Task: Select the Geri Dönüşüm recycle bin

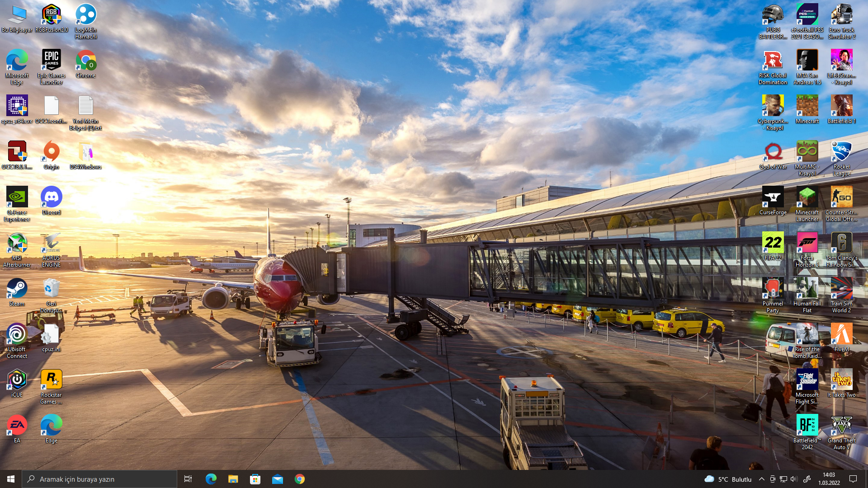Action: pos(51,289)
